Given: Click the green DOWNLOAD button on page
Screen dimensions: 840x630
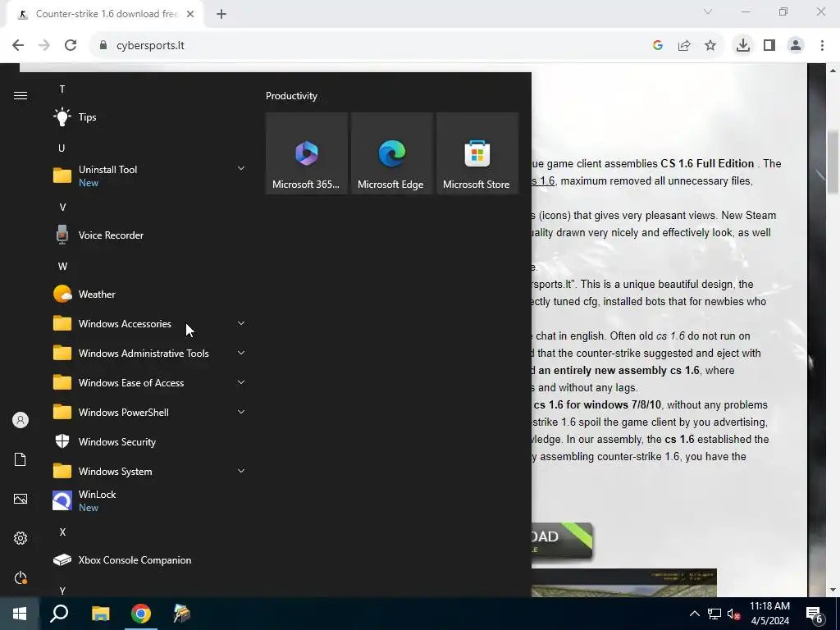Looking at the screenshot, I should point(561,541).
